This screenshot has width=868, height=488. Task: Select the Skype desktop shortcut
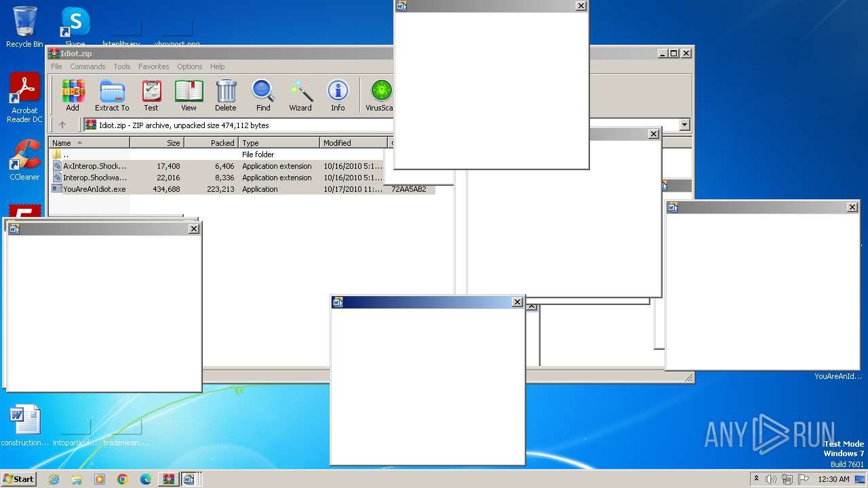[x=75, y=27]
